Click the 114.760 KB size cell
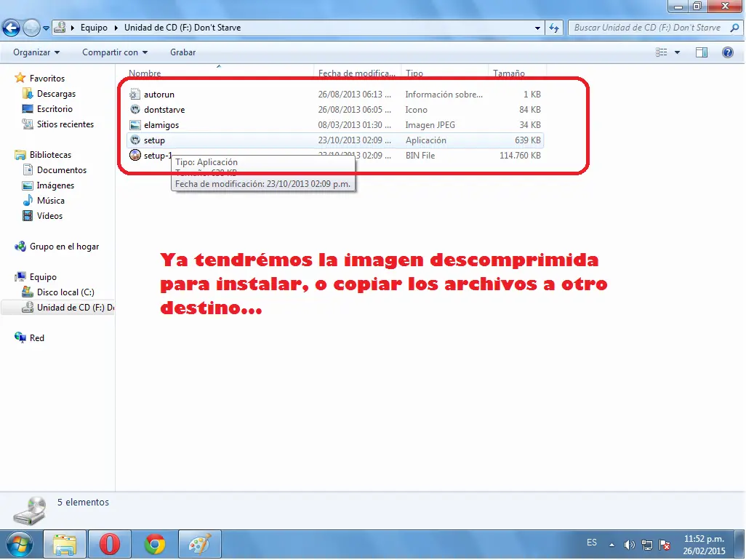Viewport: 746px width, 560px height. [x=520, y=156]
